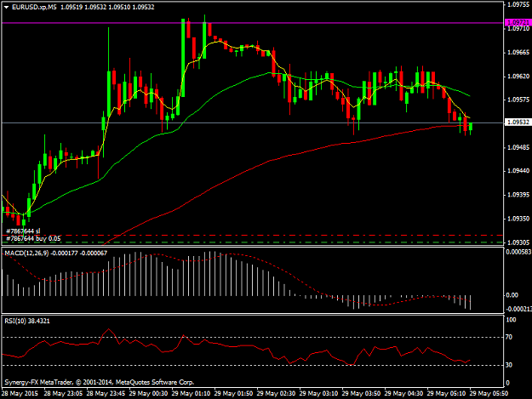532x399 pixels.
Task: Click the 1.09665 price scale value
Action: point(518,52)
